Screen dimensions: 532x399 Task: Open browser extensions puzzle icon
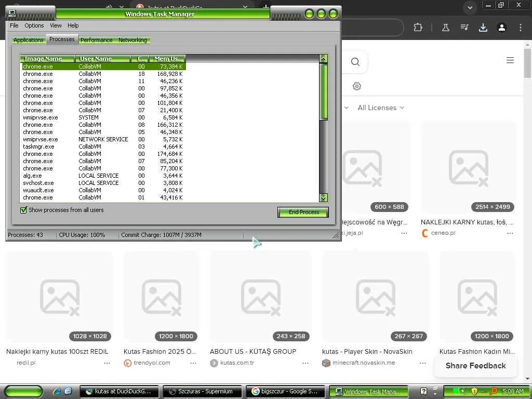[x=418, y=28]
